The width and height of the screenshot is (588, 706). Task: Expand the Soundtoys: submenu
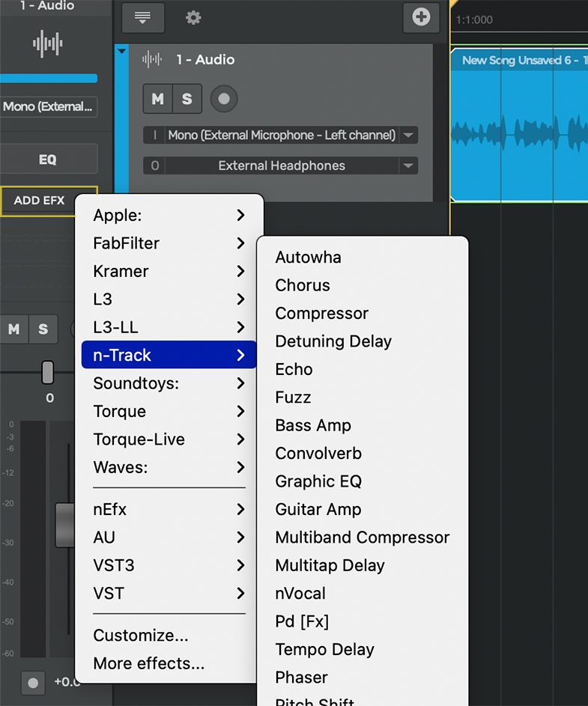169,383
